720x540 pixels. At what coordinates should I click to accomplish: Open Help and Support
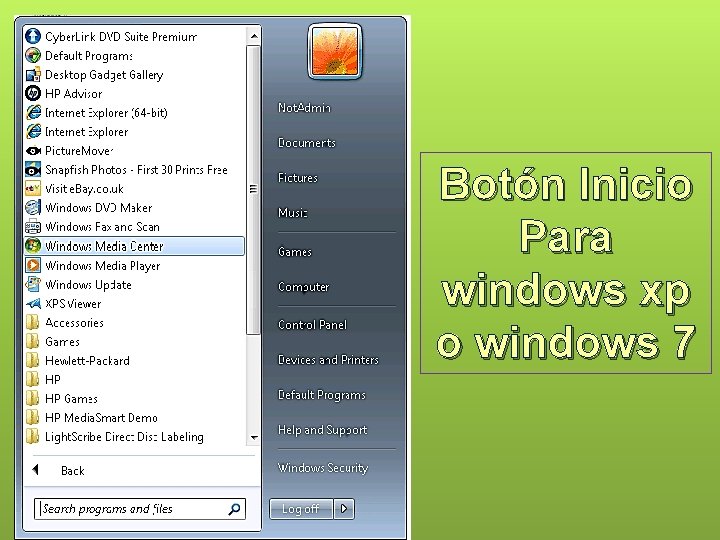click(322, 430)
